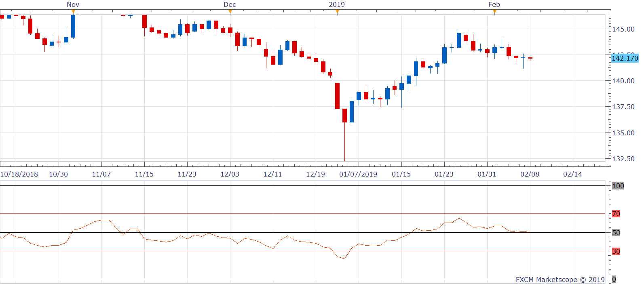Image resolution: width=644 pixels, height=284 pixels.
Task: Click the last red candle near 142.170
Action: tap(530, 58)
